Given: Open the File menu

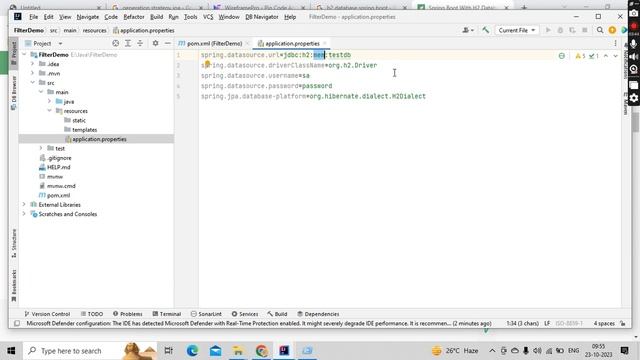Looking at the screenshot, I should pyautogui.click(x=33, y=17).
